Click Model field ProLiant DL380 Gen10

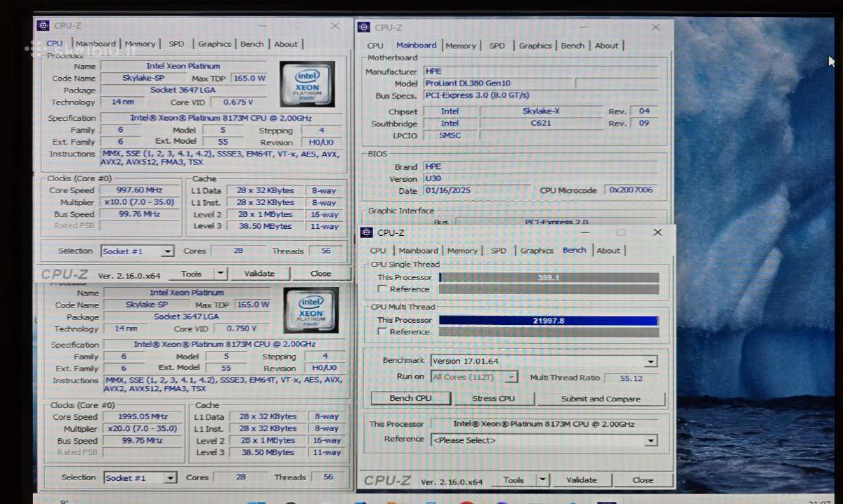[x=499, y=84]
